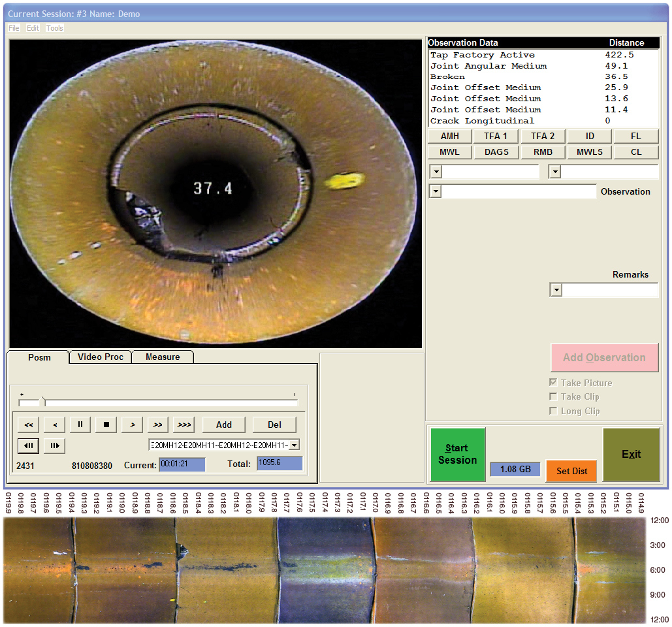The width and height of the screenshot is (672, 627).
Task: Toggle the Take Picture checkbox
Action: tap(554, 383)
